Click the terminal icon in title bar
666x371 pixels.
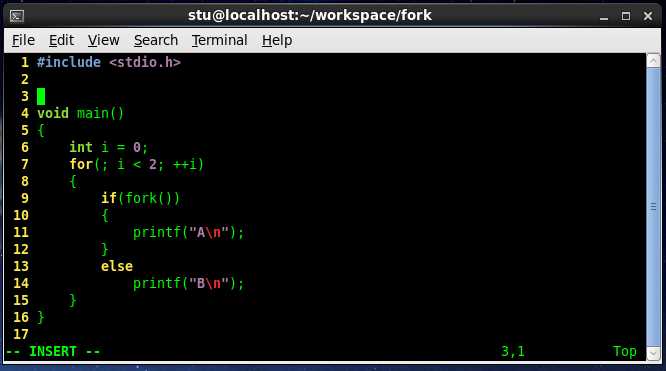click(x=17, y=16)
